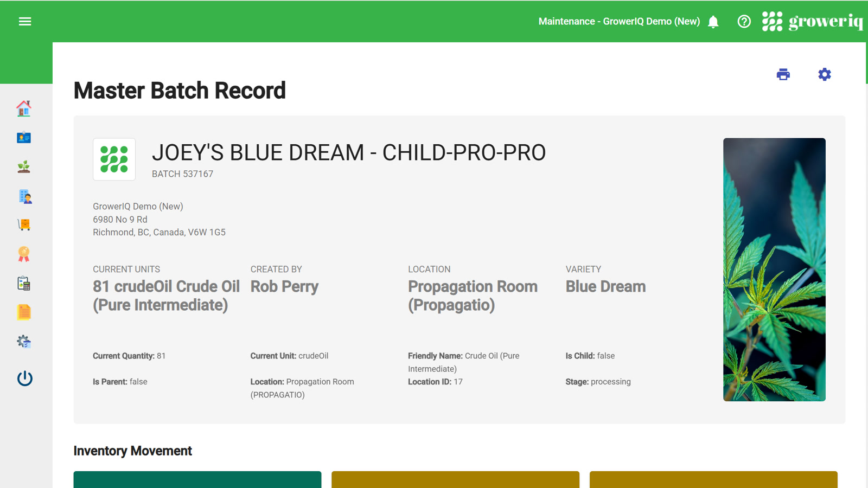This screenshot has height=488, width=868.
Task: Open the clipboard calculator sidebar icon
Action: coord(24,283)
